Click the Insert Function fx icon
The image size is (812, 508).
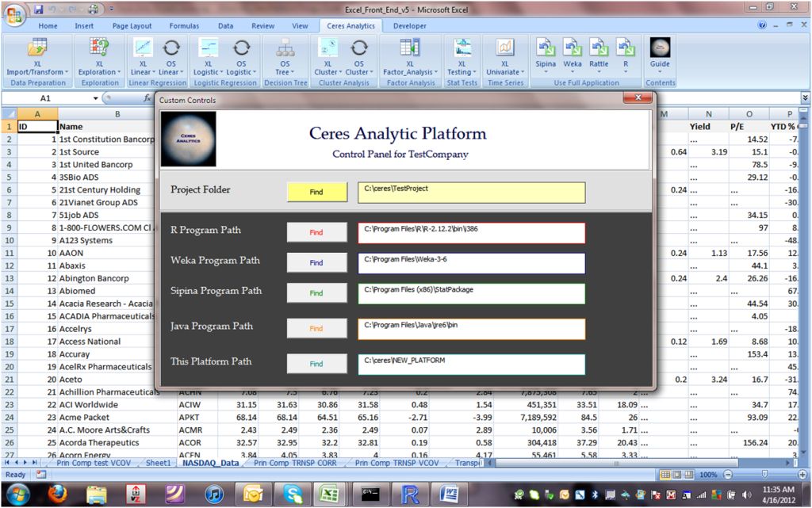pos(147,97)
